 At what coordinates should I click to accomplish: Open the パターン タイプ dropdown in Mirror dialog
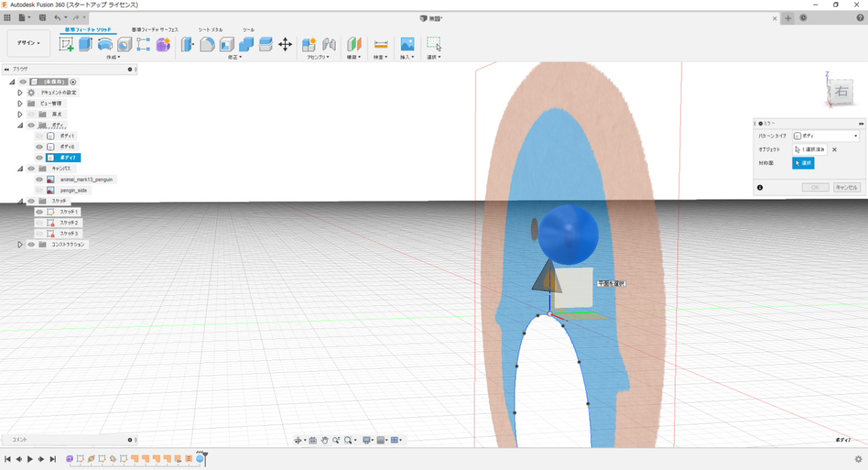[x=825, y=136]
